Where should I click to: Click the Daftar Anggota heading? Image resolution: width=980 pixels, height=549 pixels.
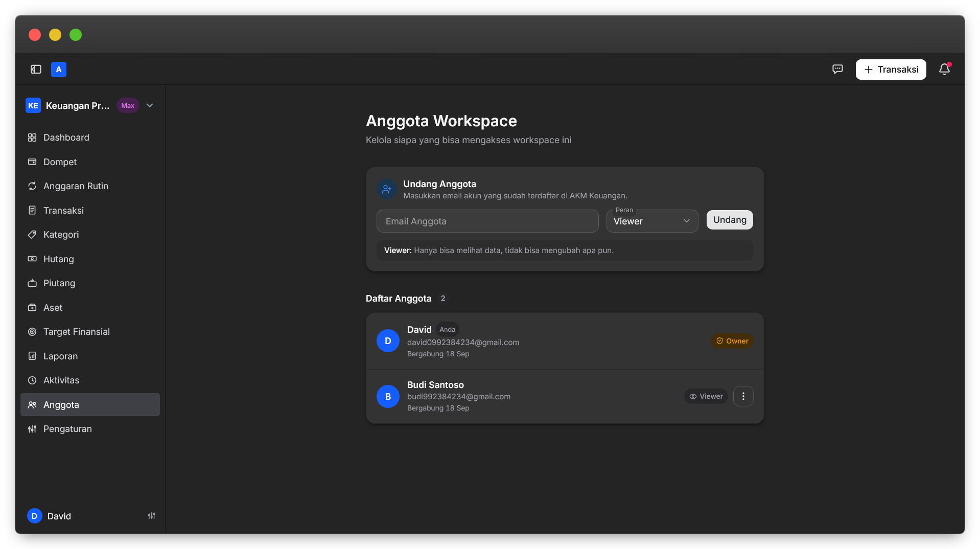tap(399, 299)
